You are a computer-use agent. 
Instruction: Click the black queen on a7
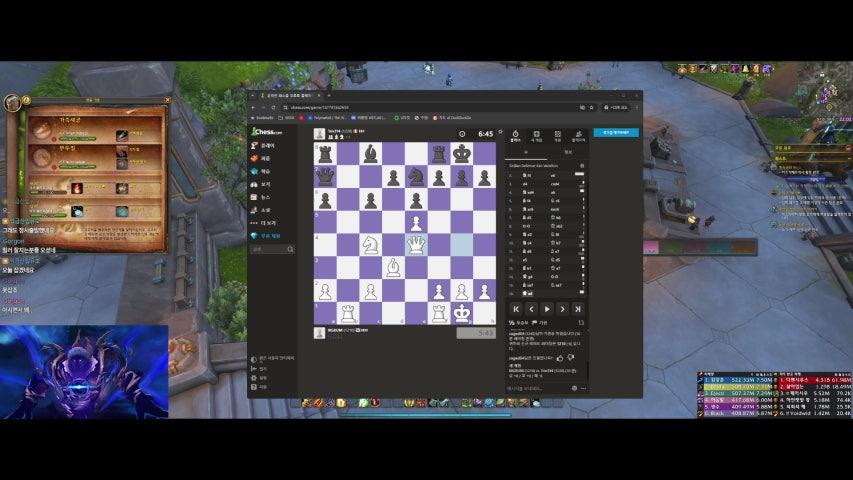click(325, 177)
